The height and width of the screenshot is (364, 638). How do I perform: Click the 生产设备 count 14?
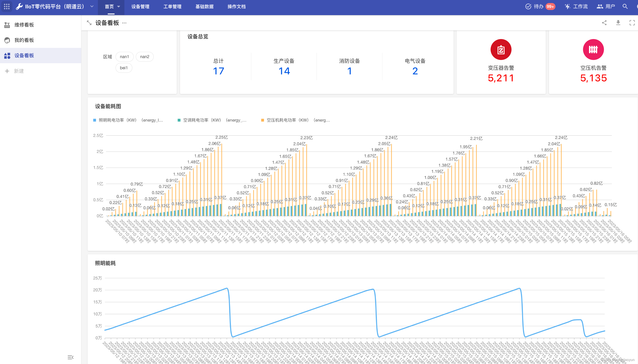(x=284, y=71)
